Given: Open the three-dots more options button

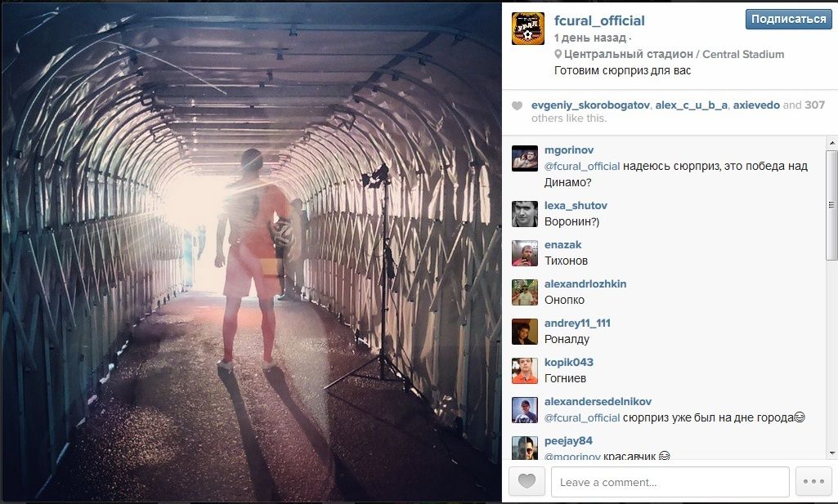Looking at the screenshot, I should point(813,482).
